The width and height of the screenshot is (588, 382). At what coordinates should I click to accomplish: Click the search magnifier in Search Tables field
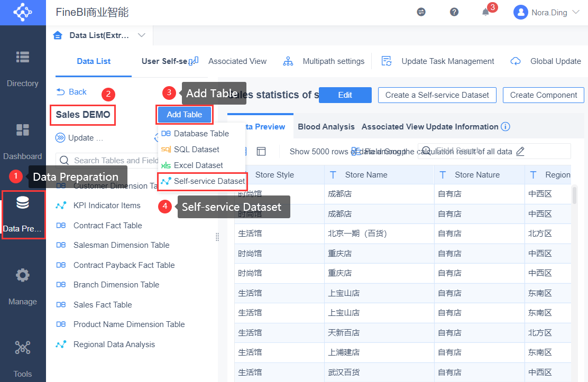click(x=65, y=161)
